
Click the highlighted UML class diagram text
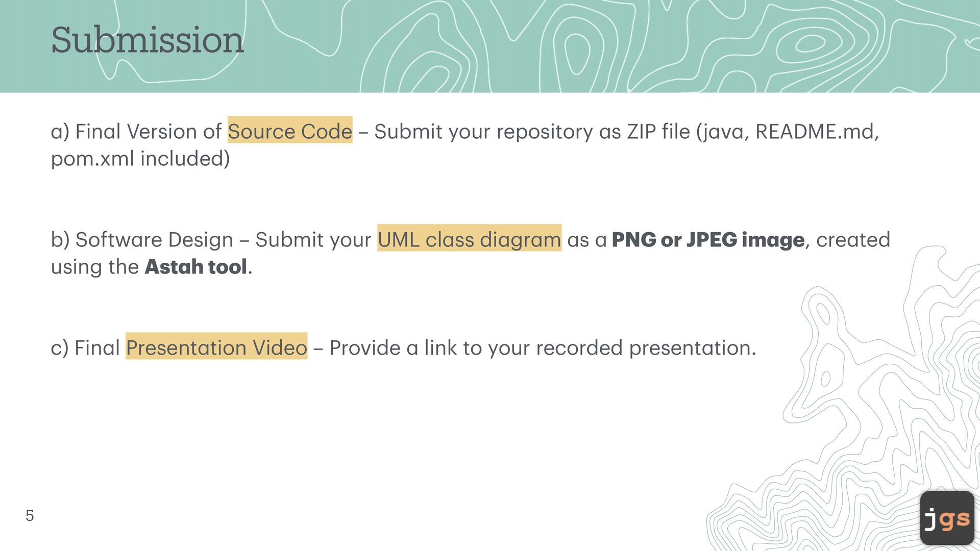[x=469, y=239]
